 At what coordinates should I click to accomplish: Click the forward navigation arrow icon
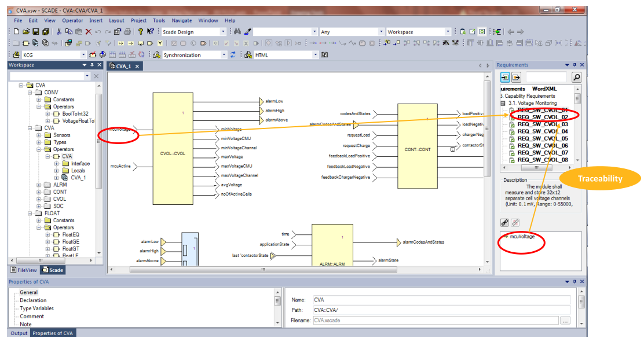point(521,32)
